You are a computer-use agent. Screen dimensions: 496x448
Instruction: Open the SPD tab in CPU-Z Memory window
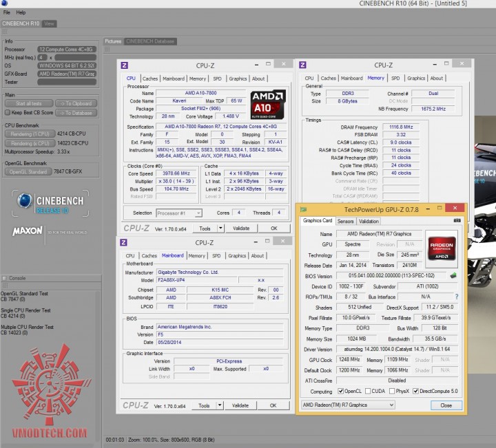(395, 78)
